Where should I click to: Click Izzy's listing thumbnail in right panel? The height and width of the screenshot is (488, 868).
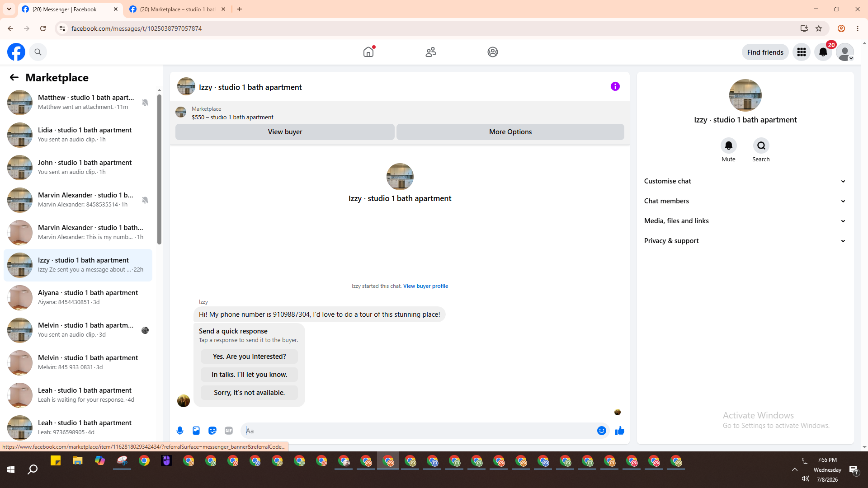pyautogui.click(x=745, y=95)
